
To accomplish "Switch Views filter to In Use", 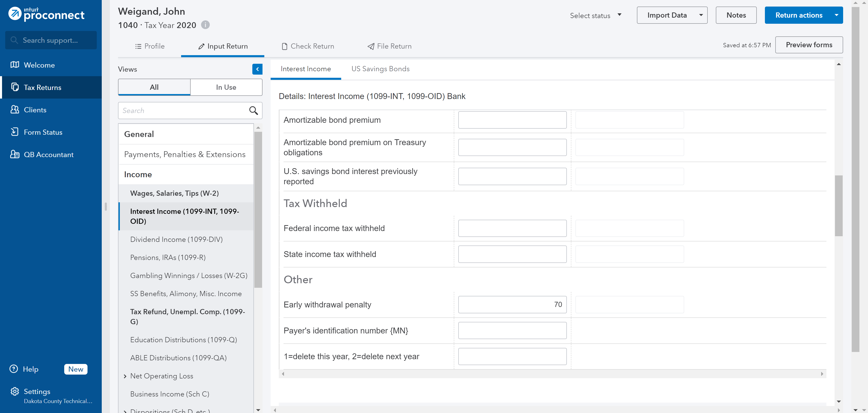I will click(226, 87).
